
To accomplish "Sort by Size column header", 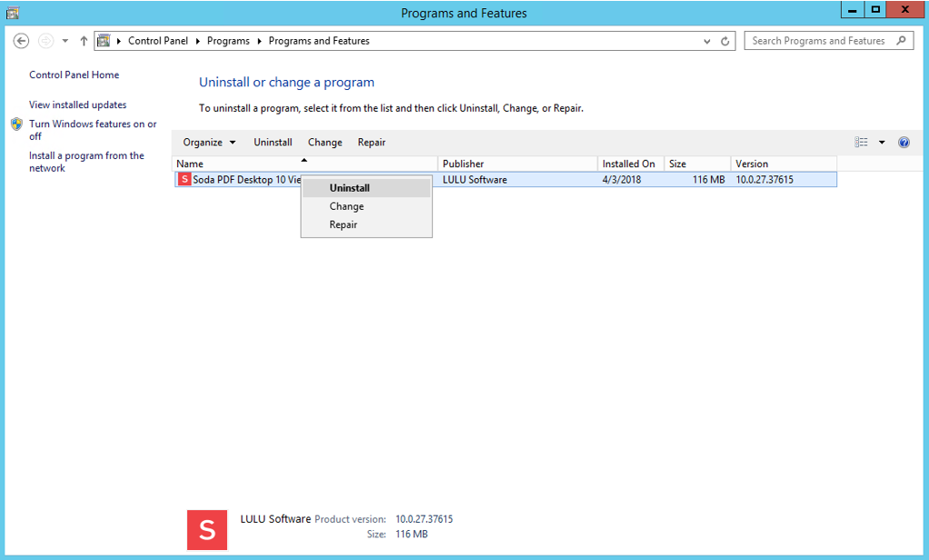I will coord(697,164).
